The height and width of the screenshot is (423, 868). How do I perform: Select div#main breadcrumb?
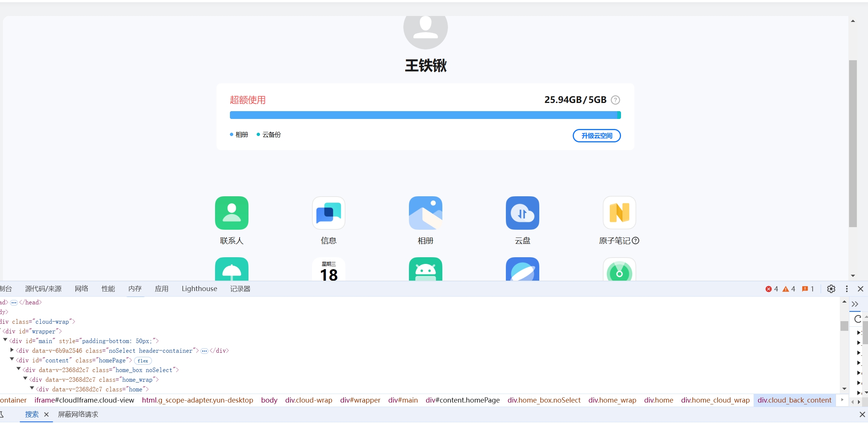point(403,400)
